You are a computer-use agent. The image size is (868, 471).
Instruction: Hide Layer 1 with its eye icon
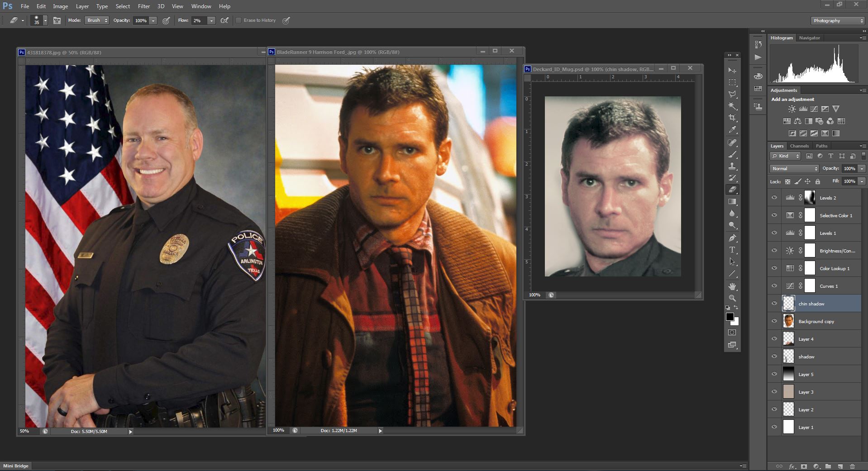774,427
